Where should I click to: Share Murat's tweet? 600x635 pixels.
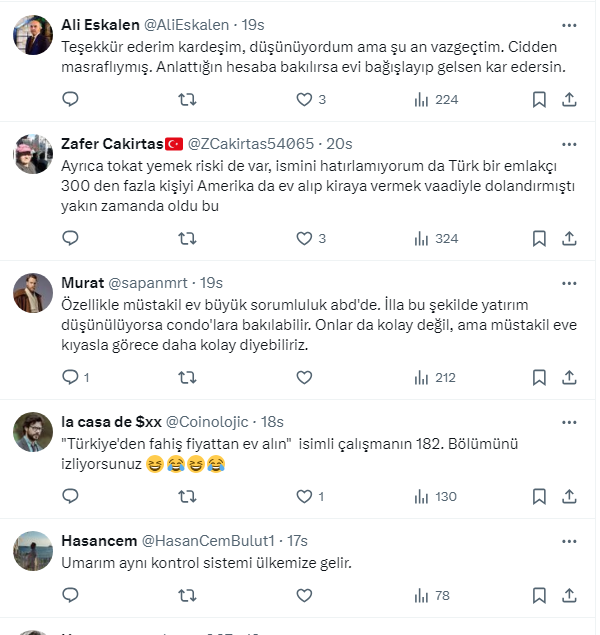[x=569, y=377]
